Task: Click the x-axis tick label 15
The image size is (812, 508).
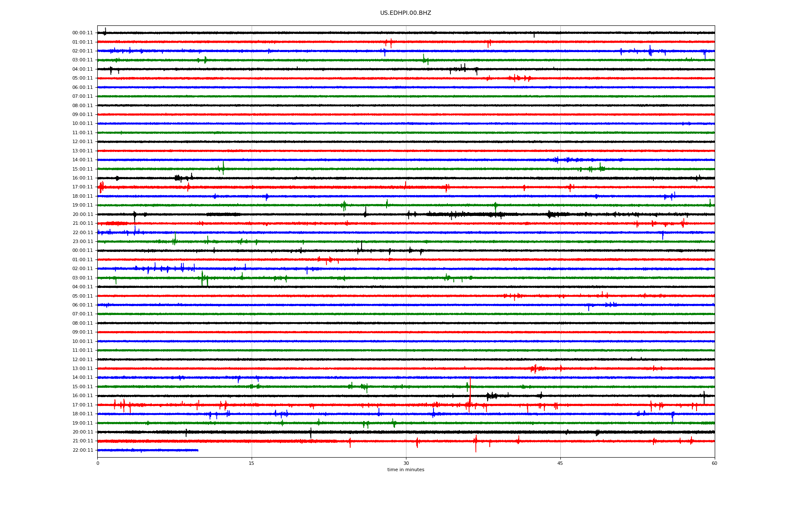Action: (x=252, y=463)
